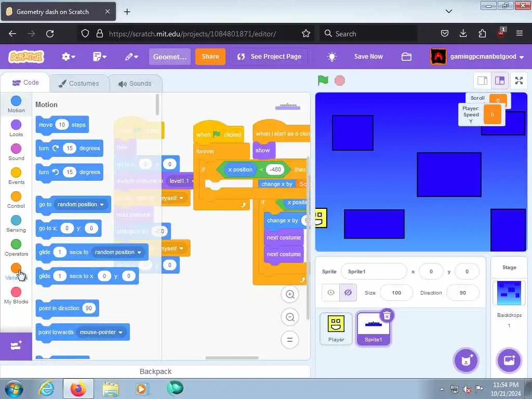Click the sprite Size field
This screenshot has height=399, width=532.
[x=396, y=292]
